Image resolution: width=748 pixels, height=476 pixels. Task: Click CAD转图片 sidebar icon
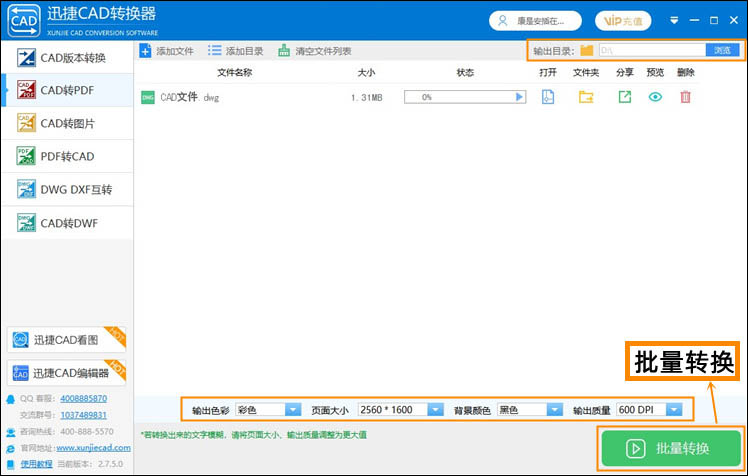pyautogui.click(x=26, y=123)
